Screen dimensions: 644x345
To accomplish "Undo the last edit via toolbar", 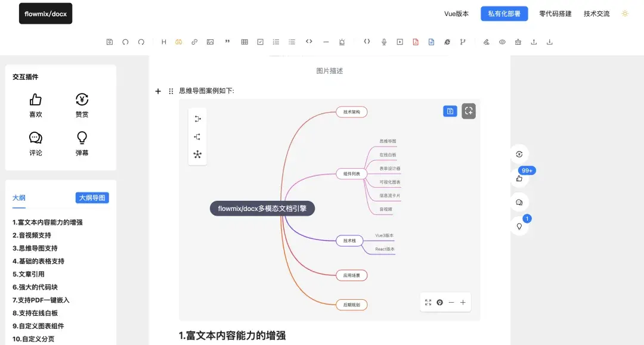I will tap(125, 42).
